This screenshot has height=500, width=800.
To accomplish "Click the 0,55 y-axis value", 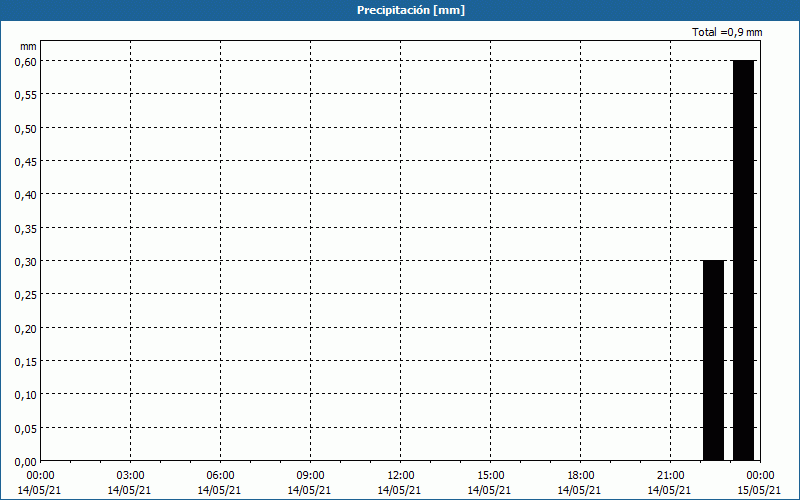I will 26,95.
